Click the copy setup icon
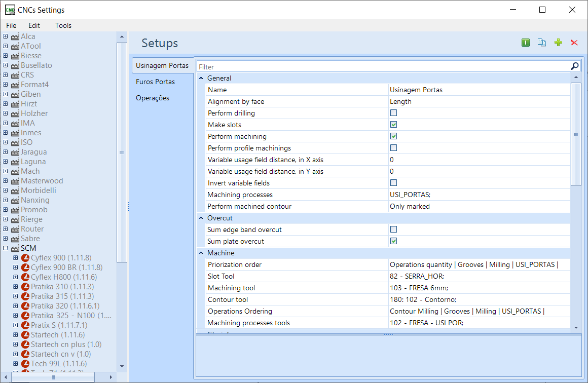Image resolution: width=588 pixels, height=383 pixels. pos(541,43)
